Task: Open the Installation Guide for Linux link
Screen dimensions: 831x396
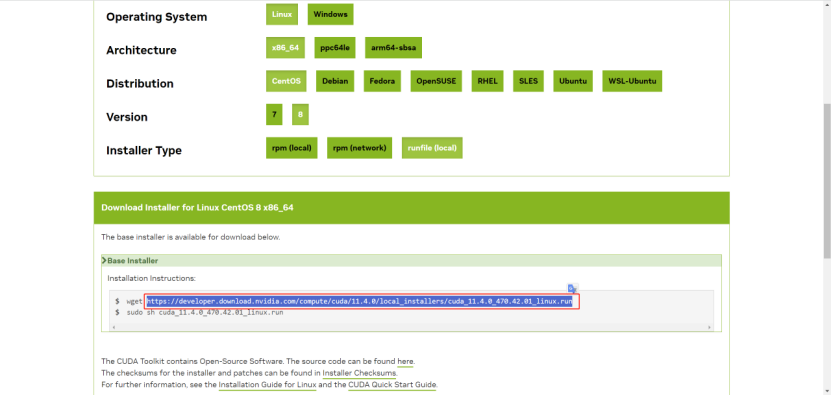Action: coord(268,385)
